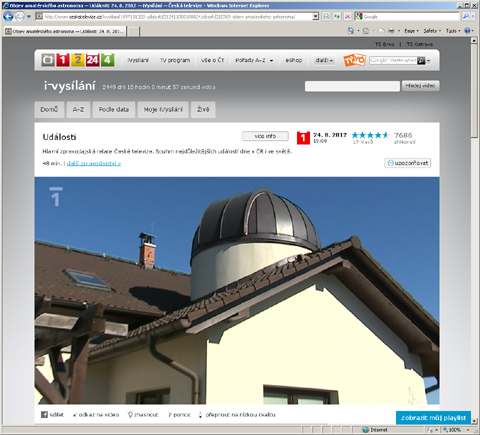
Task: Click the TV logo icon in navigation bar
Action: coord(48,60)
